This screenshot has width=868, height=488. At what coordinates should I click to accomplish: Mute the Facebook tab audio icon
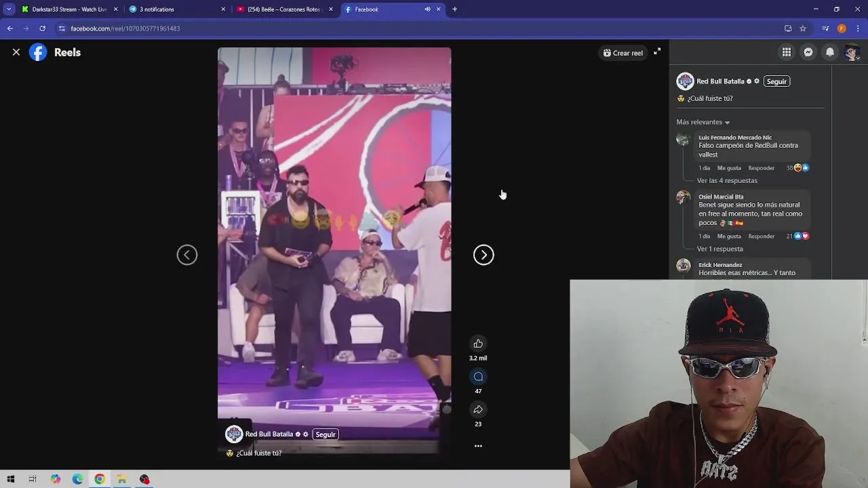(427, 9)
